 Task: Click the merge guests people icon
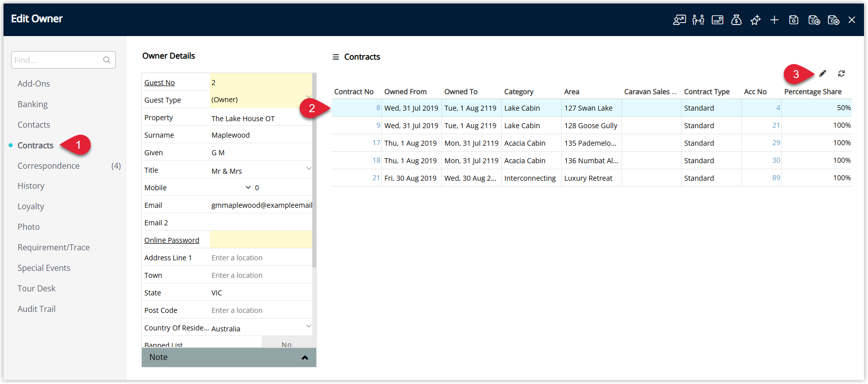tap(698, 20)
